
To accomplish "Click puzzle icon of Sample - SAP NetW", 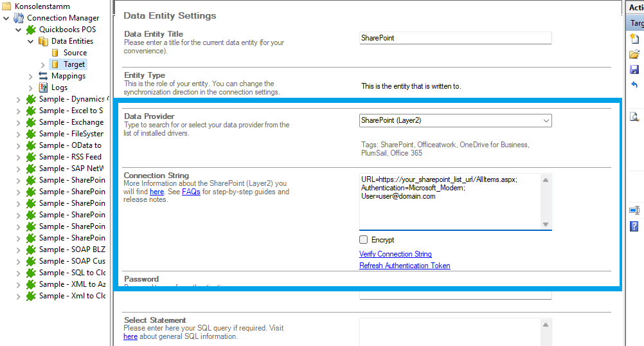I will (x=31, y=168).
